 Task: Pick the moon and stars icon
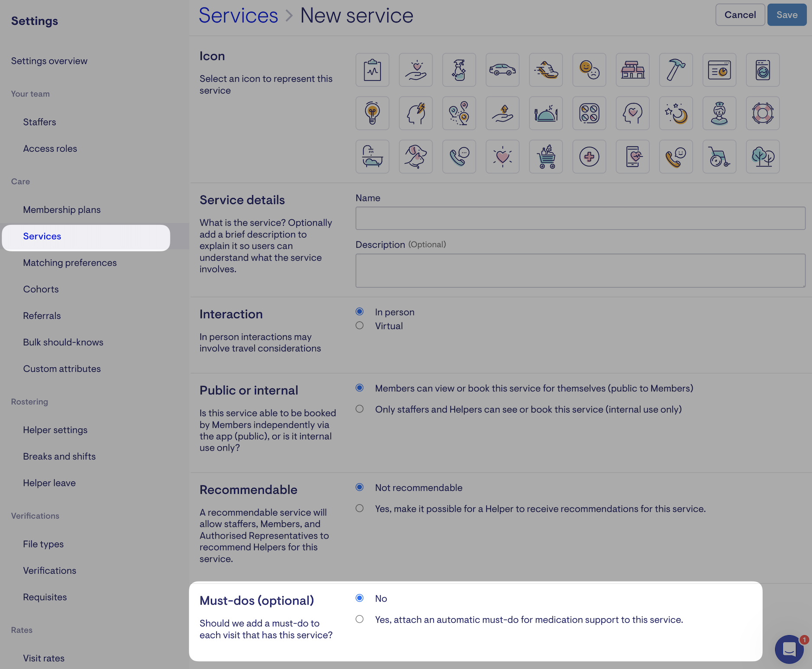[676, 113]
